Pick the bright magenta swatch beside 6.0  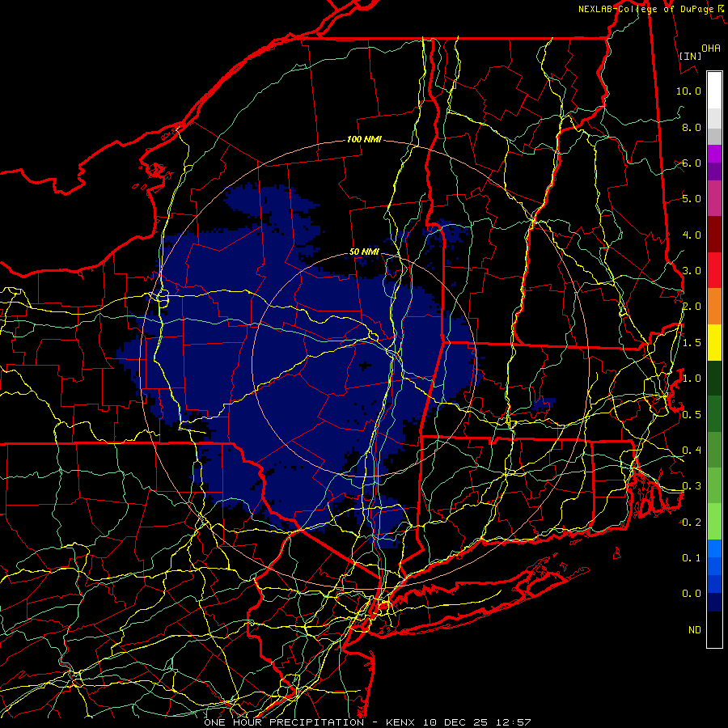[x=714, y=154]
